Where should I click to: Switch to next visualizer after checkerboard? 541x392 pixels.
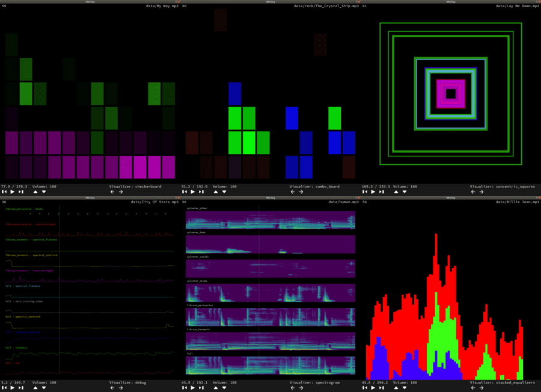[121, 192]
